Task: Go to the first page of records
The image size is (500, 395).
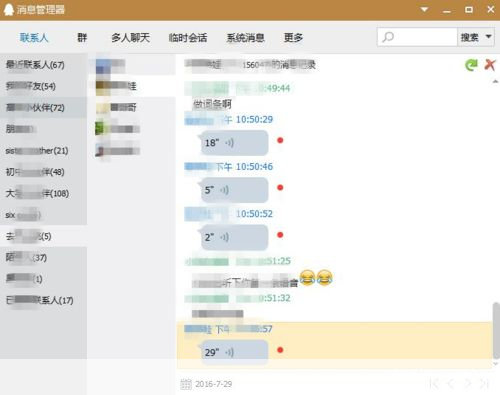Action: click(434, 384)
